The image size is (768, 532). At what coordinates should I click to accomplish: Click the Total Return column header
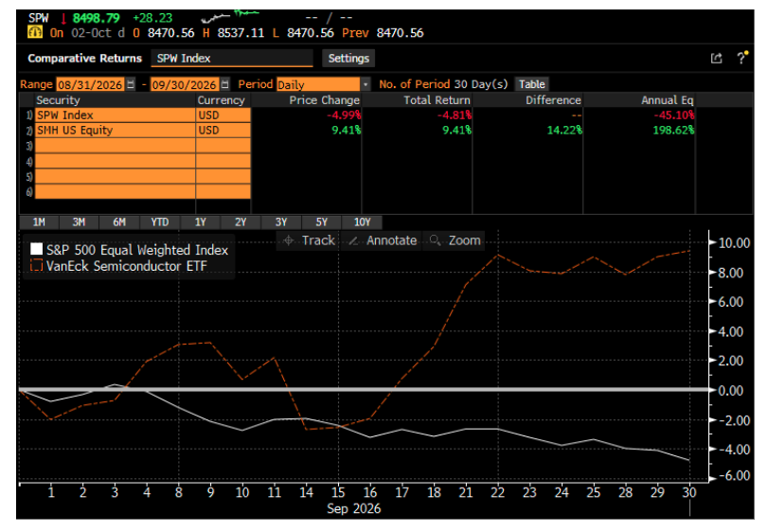(x=437, y=100)
